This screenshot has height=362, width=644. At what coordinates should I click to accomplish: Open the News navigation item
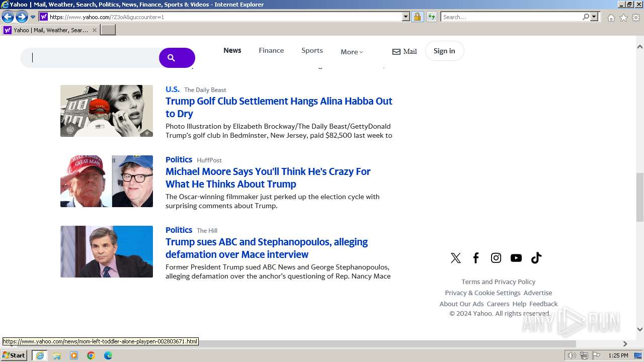[x=232, y=50]
